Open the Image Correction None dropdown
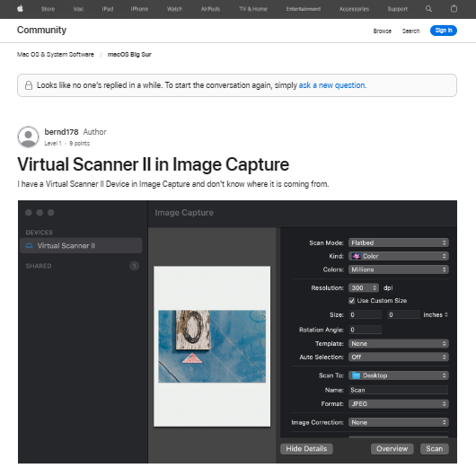This screenshot has height=468, width=476. (x=398, y=422)
